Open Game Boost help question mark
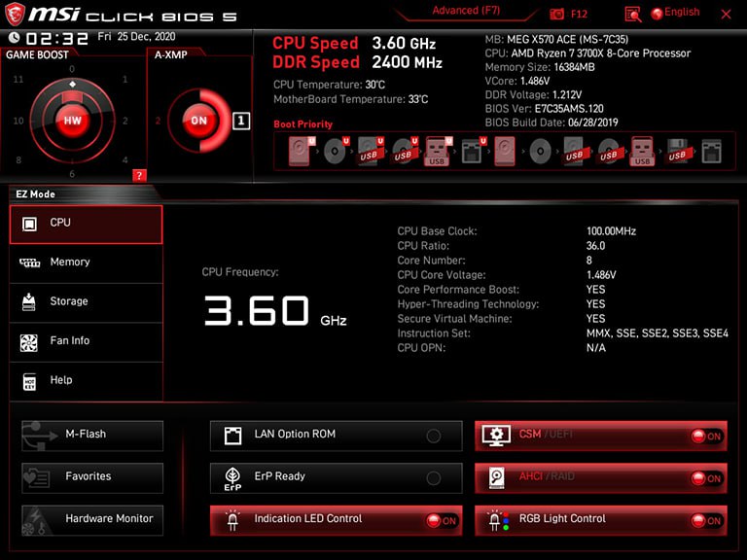 point(139,175)
